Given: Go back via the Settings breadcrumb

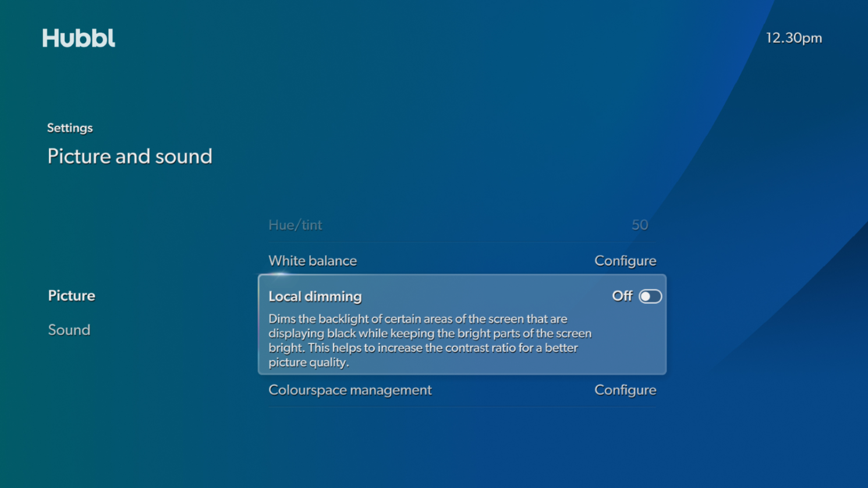Looking at the screenshot, I should tap(70, 128).
